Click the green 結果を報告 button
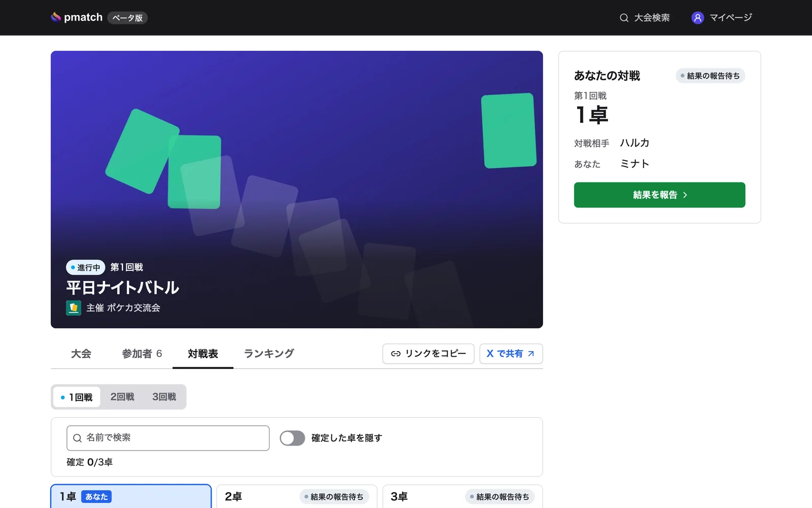 click(x=659, y=195)
